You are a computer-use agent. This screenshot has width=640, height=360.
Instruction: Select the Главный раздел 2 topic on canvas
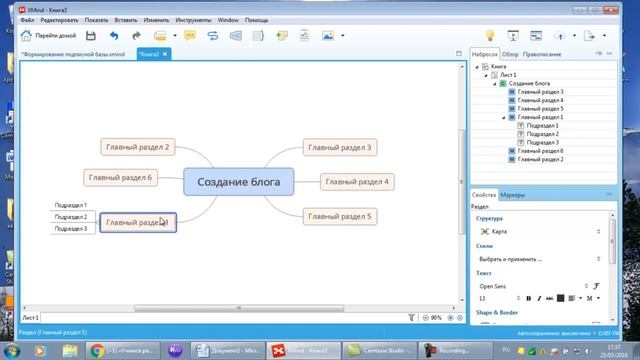[138, 147]
